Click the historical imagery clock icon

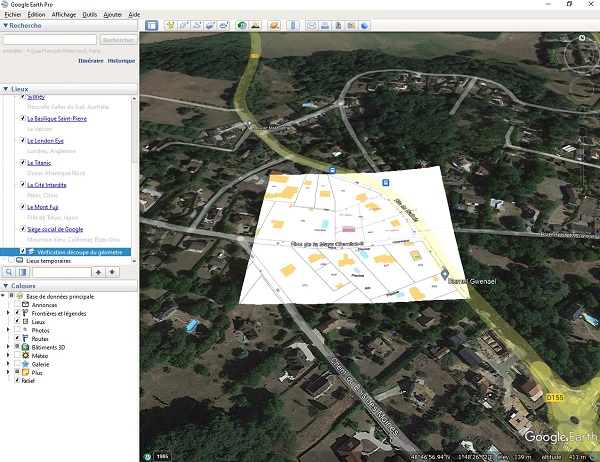pyautogui.click(x=243, y=24)
